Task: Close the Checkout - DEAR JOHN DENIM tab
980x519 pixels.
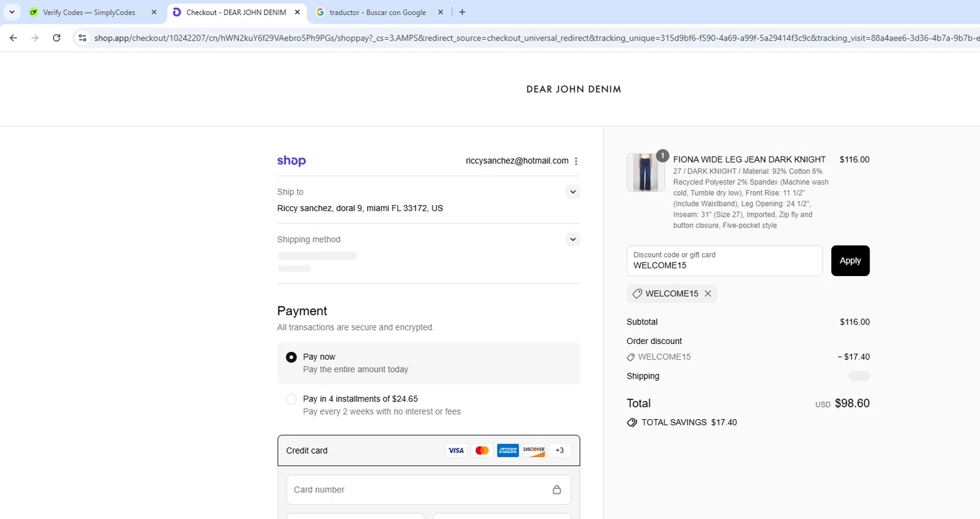Action: point(297,12)
